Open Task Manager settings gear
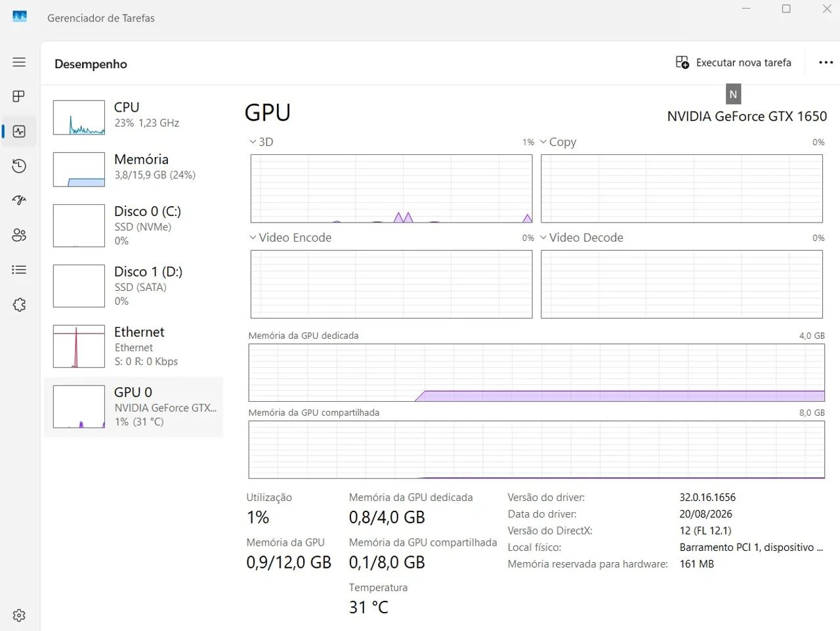840x631 pixels. click(x=19, y=615)
